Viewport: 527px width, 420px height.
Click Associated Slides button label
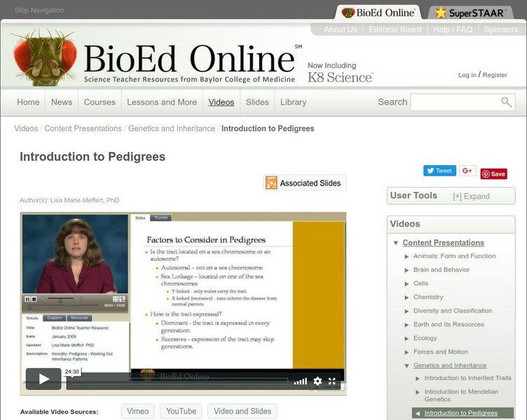click(x=310, y=183)
